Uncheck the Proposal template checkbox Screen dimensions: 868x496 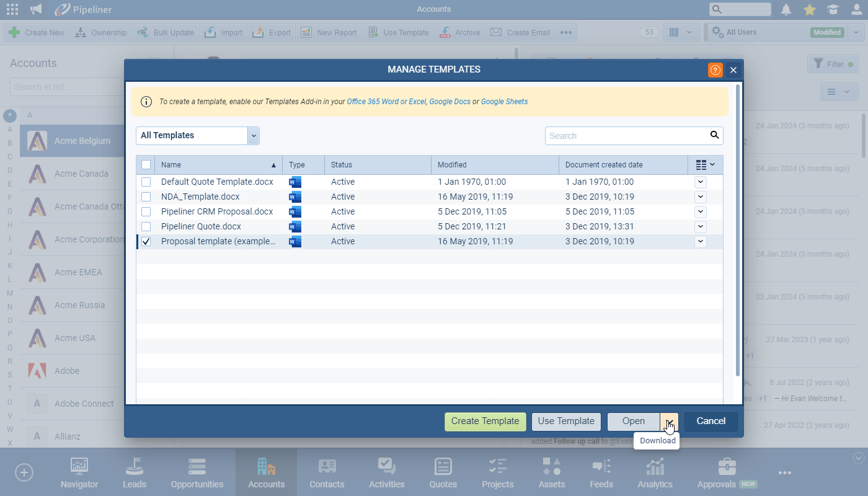(x=146, y=241)
